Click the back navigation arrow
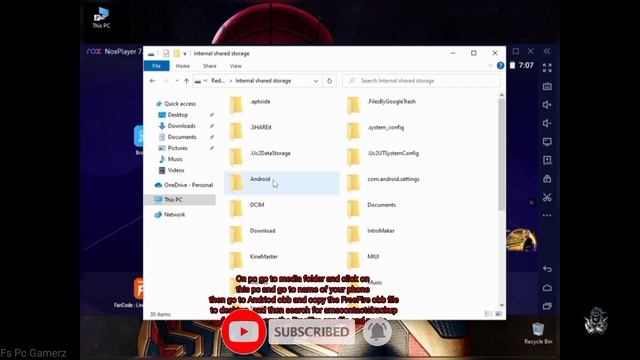The image size is (640, 360). click(152, 81)
